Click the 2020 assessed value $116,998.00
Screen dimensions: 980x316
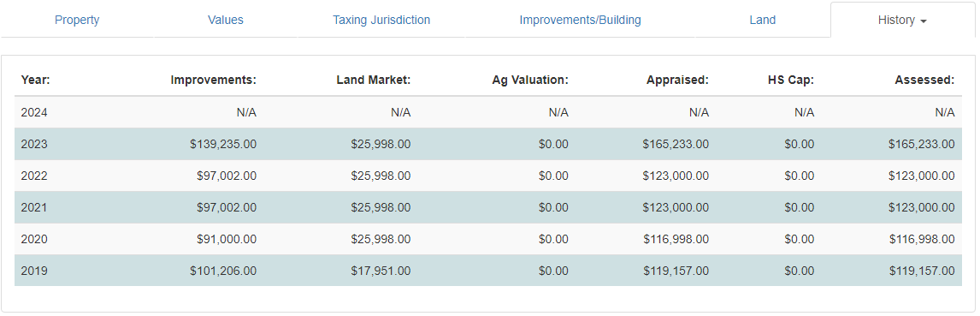pyautogui.click(x=921, y=239)
